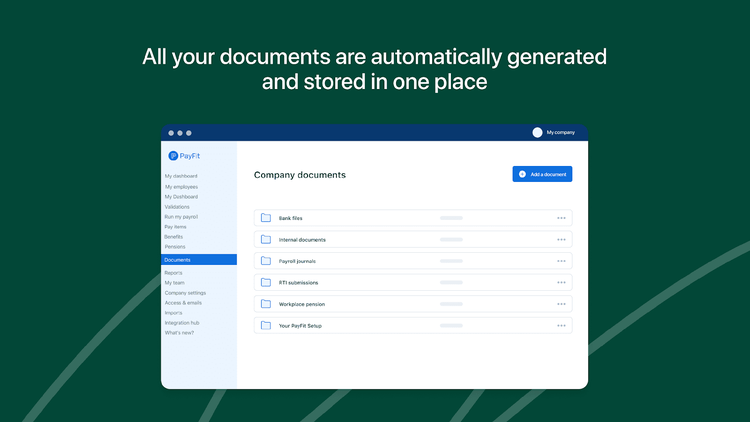Go to My dashboard in sidebar
Image resolution: width=750 pixels, height=422 pixels.
point(181,176)
